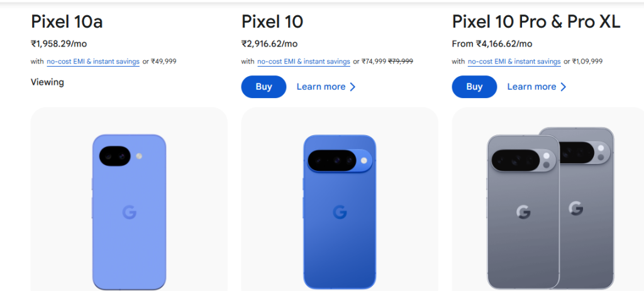Open Learn more for Pixel 10 Pro & Pro XL
The width and height of the screenshot is (644, 291).
(x=531, y=87)
